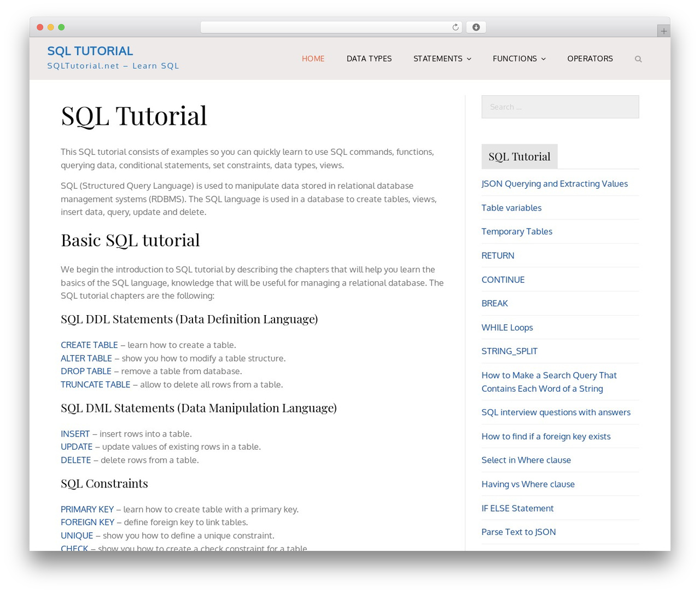The height and width of the screenshot is (593, 700).
Task: Open JSON Querying and Extracting Values link
Action: [x=555, y=184]
